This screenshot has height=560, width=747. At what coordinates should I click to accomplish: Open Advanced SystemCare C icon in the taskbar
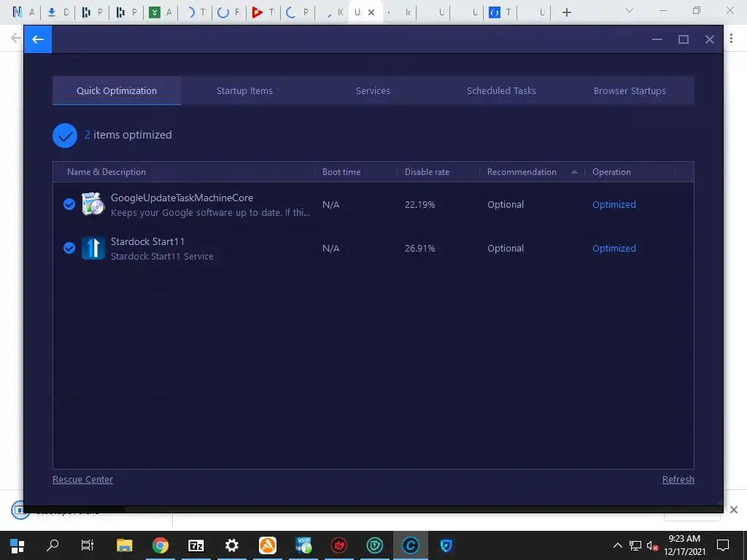click(x=410, y=545)
